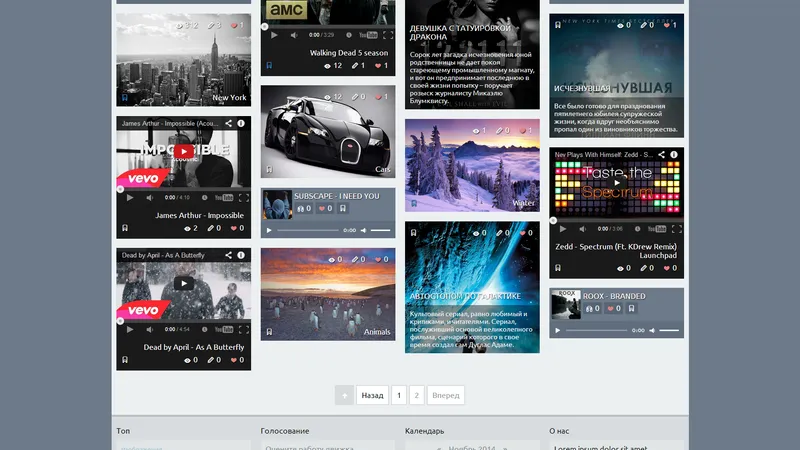The width and height of the screenshot is (800, 450).
Task: Share the Zedd - Spectrum video
Action: point(662,155)
